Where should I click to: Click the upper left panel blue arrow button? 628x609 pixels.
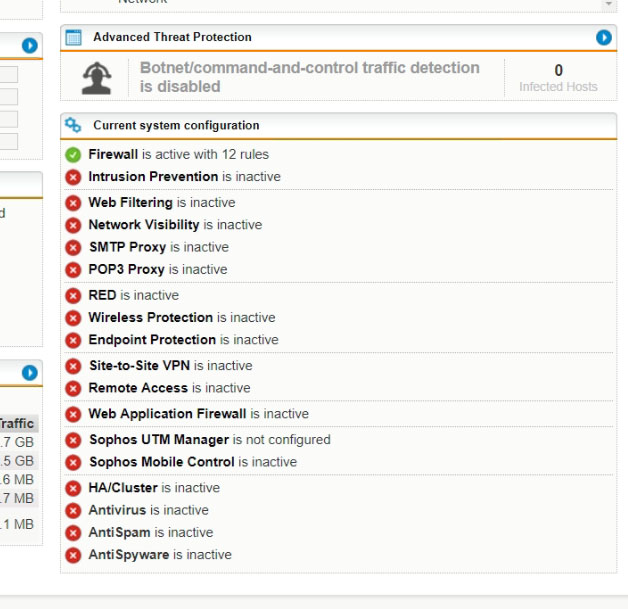[30, 45]
